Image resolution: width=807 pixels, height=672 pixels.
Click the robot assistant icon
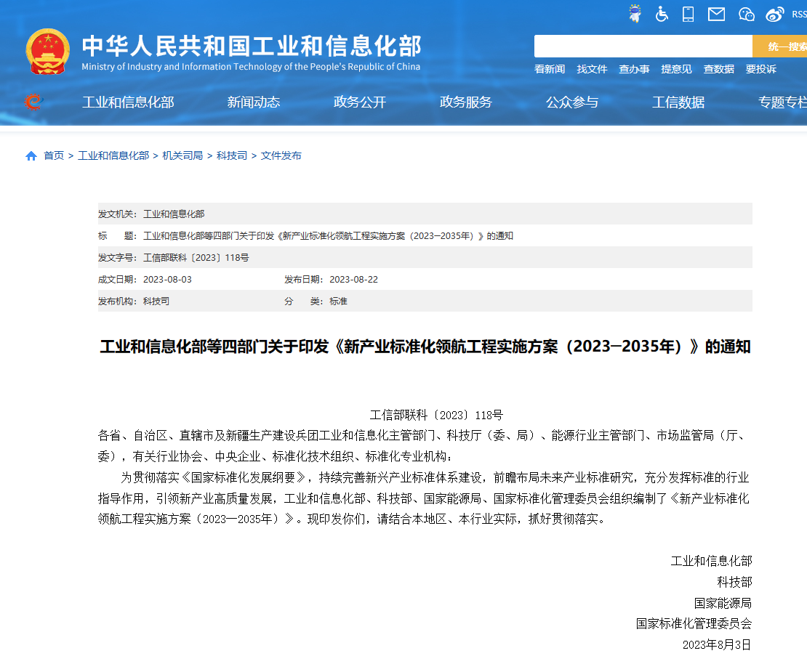point(635,14)
